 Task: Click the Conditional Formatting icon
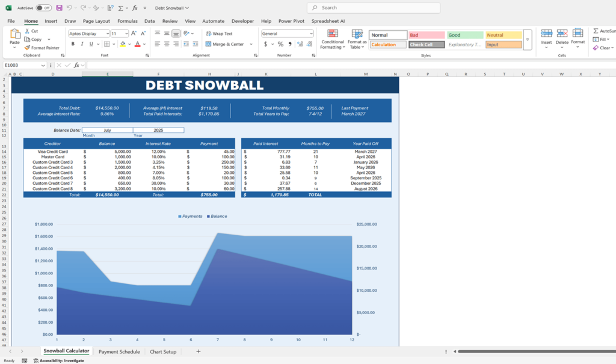pyautogui.click(x=332, y=34)
